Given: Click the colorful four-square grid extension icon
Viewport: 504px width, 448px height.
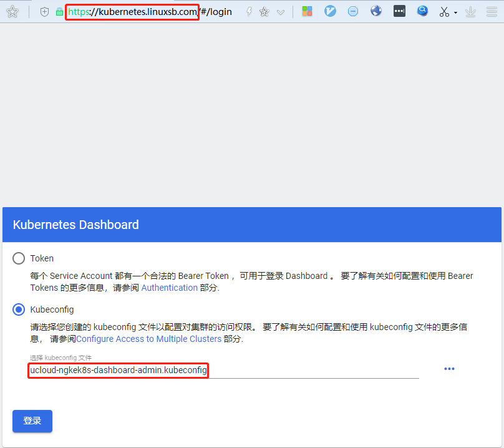Looking at the screenshot, I should point(307,11).
